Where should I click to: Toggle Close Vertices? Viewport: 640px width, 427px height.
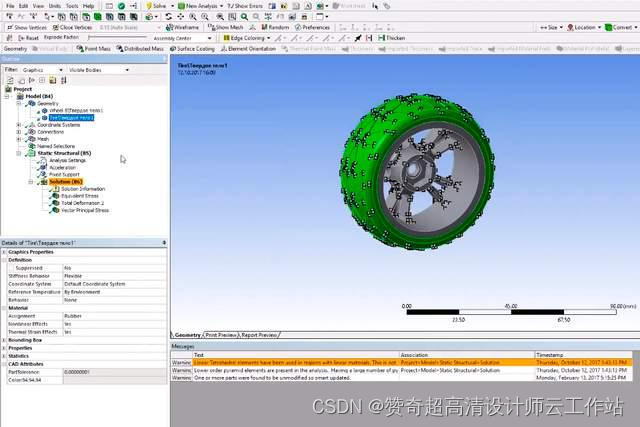(72, 27)
